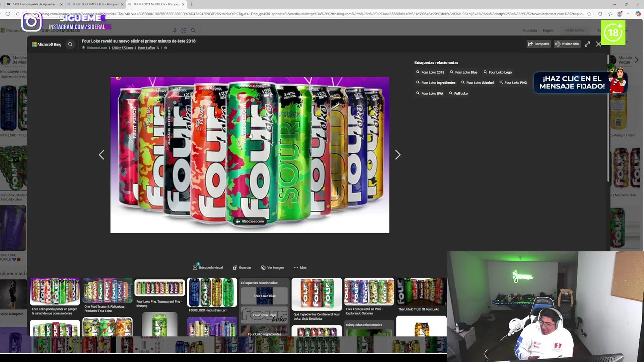The image size is (644, 362).
Task: Reload the page in the browser
Action: pos(8,14)
